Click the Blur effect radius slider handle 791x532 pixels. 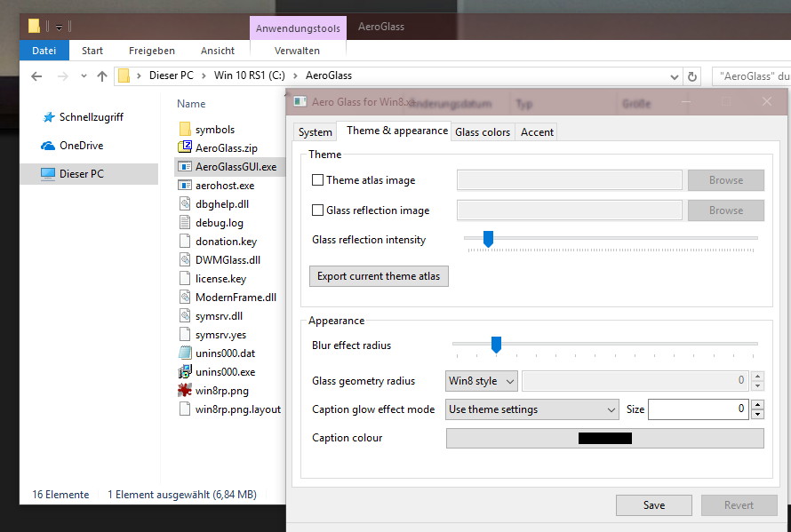[496, 345]
